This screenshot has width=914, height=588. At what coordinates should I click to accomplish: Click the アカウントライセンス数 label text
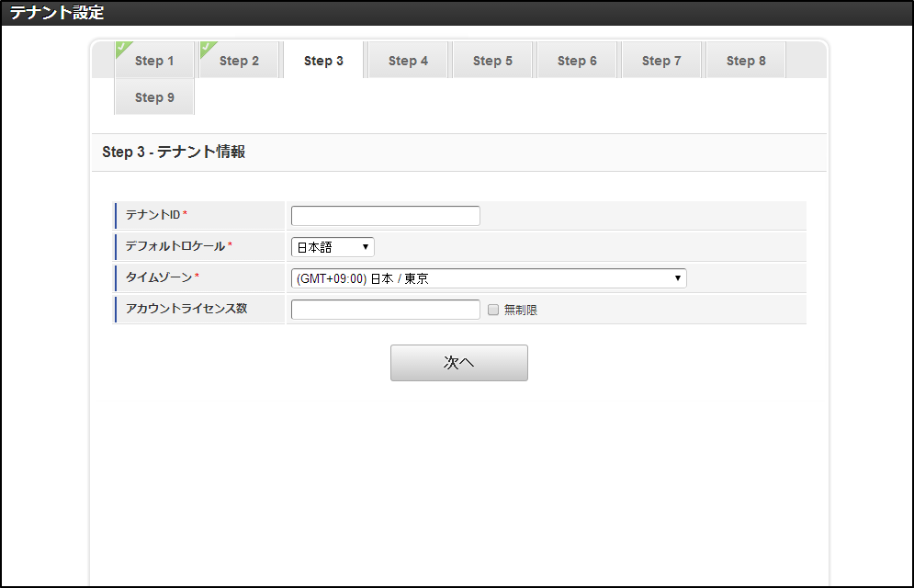pyautogui.click(x=186, y=309)
